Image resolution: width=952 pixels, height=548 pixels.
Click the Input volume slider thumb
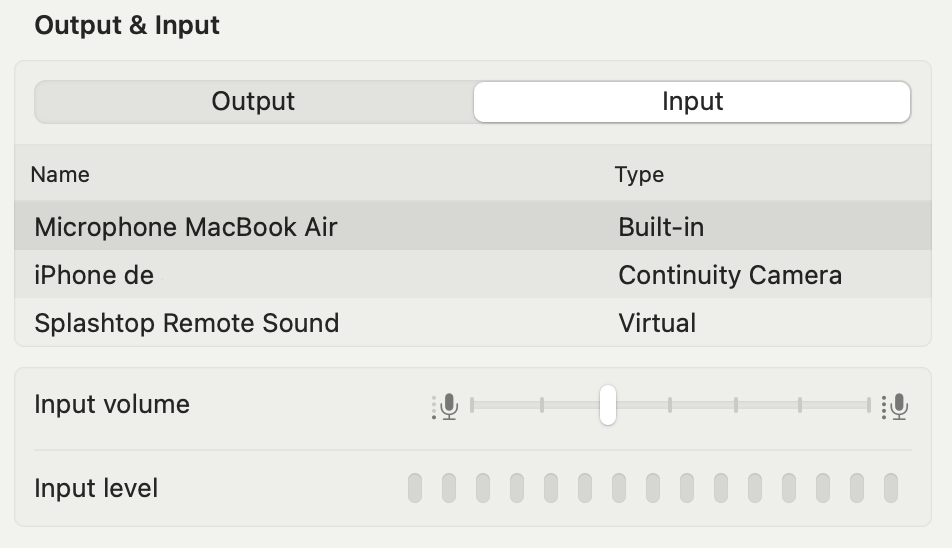click(x=608, y=405)
